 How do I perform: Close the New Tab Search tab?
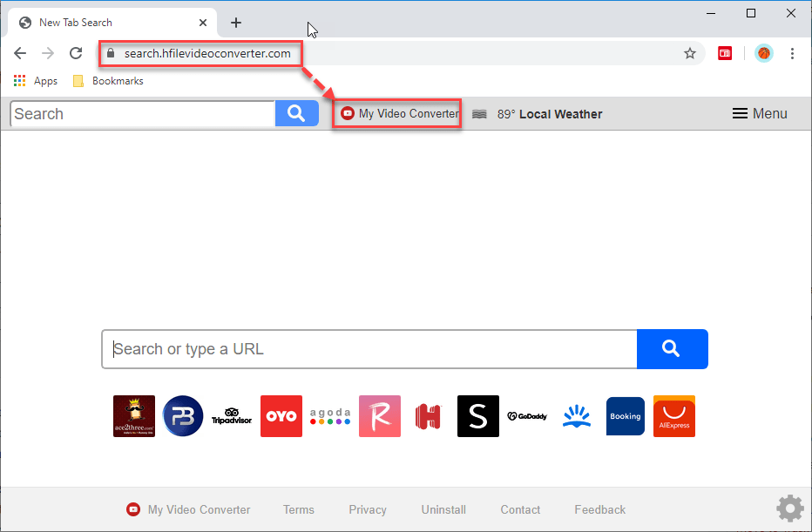203,23
